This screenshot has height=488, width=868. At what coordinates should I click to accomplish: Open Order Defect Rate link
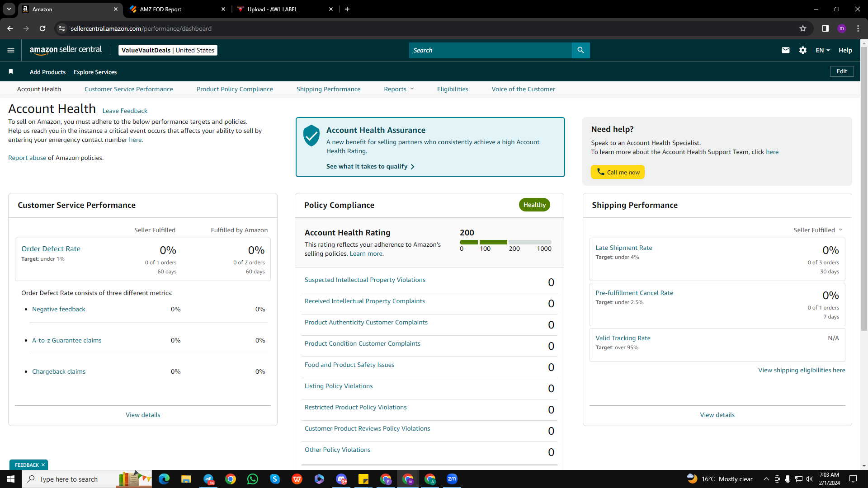point(51,249)
